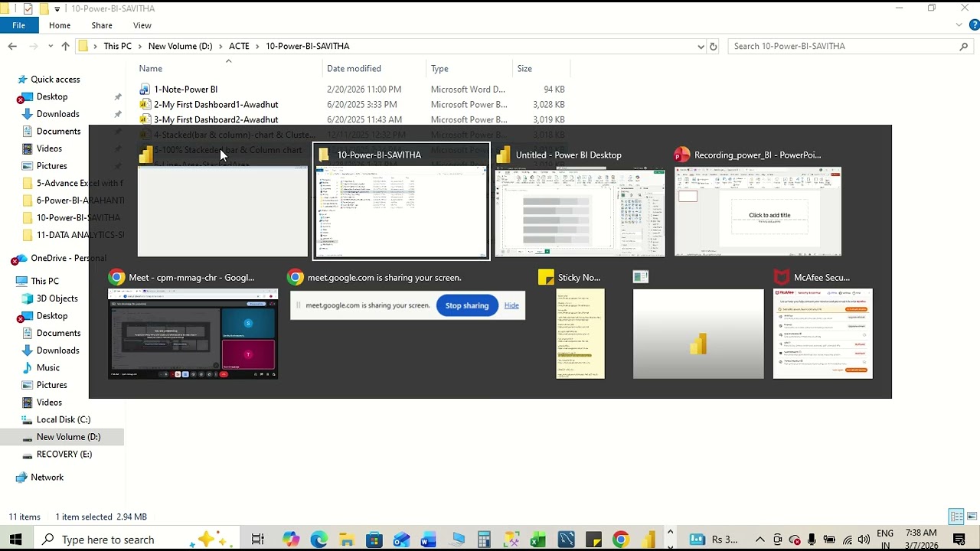Sort files by Date modified column
The image size is (980, 551).
click(354, 68)
